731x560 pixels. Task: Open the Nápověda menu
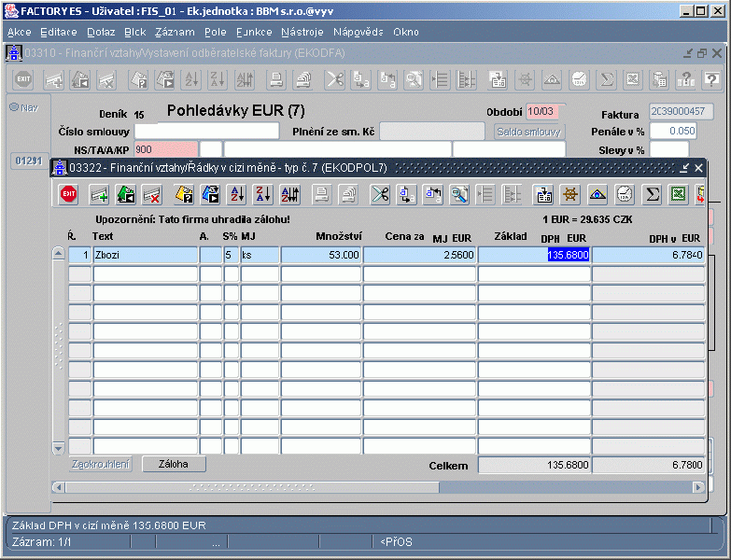click(x=358, y=32)
